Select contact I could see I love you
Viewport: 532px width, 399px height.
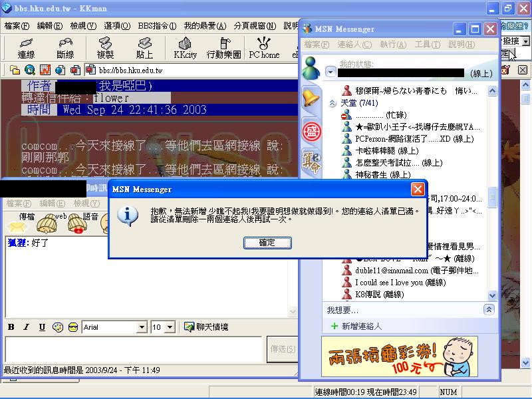pyautogui.click(x=400, y=282)
